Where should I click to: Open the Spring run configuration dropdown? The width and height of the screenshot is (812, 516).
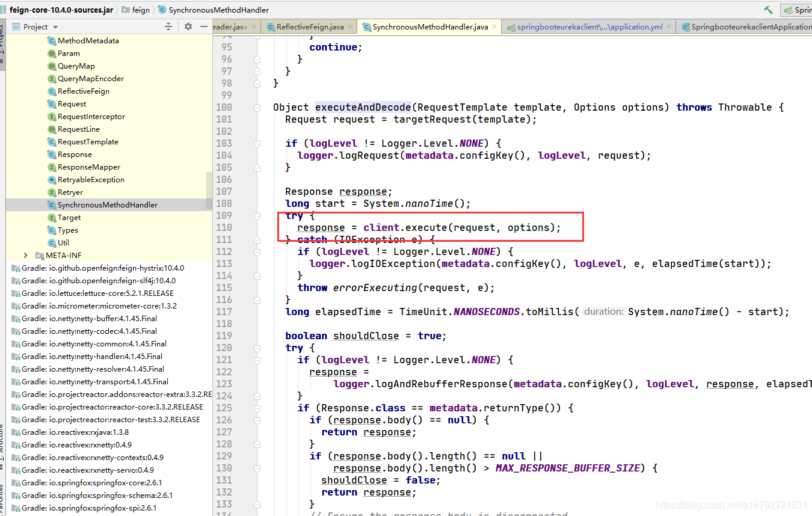[798, 10]
